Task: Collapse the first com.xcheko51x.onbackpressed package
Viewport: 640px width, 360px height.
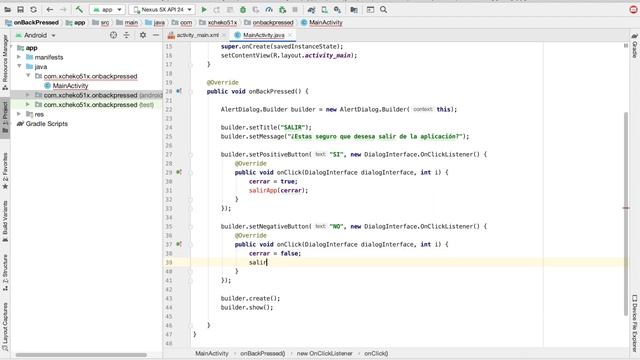Action: 28,76
